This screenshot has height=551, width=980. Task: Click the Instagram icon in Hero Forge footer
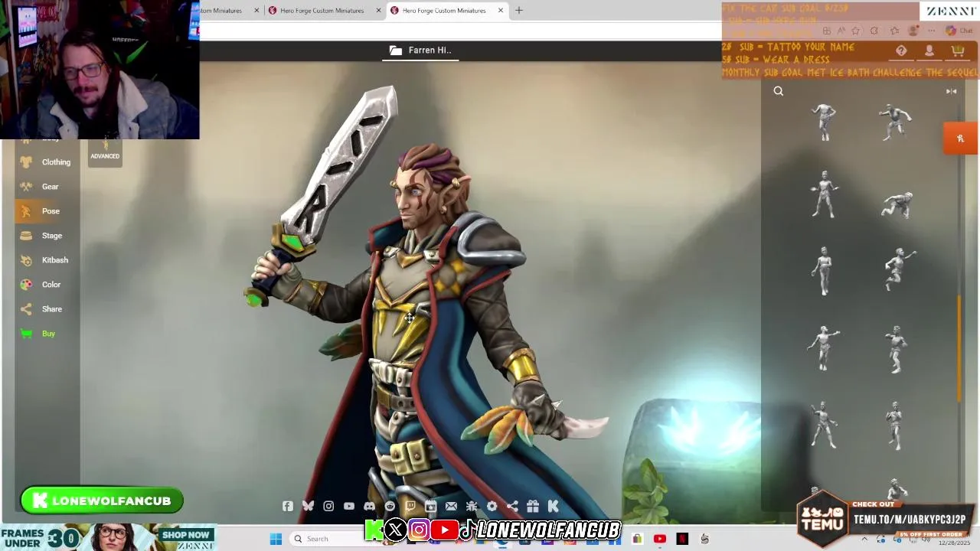pyautogui.click(x=328, y=506)
